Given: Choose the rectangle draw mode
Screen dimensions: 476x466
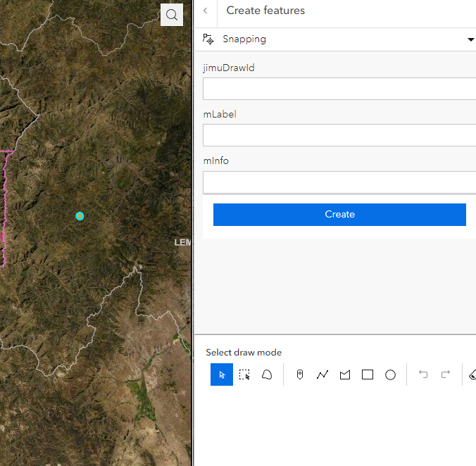Looking at the screenshot, I should pyautogui.click(x=368, y=374).
